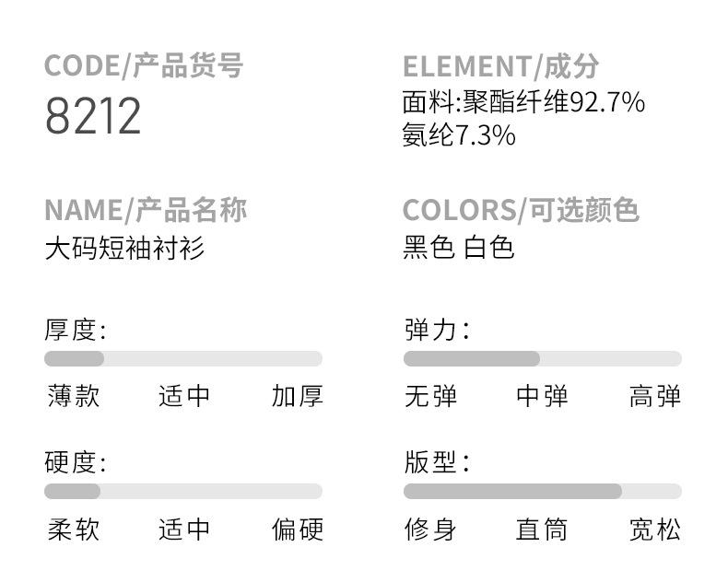Select the 无弹 elasticity label
Image resolution: width=728 pixels, height=582 pixels.
click(x=431, y=396)
